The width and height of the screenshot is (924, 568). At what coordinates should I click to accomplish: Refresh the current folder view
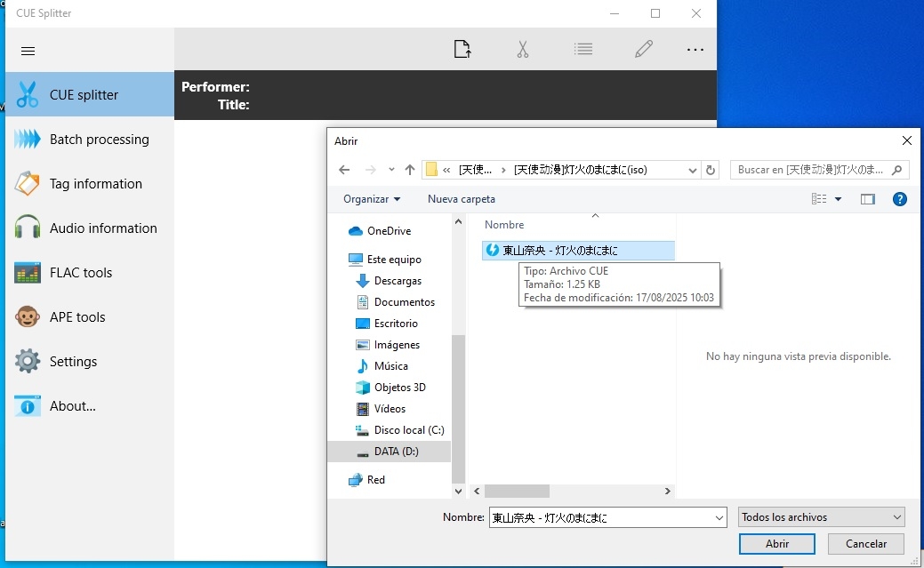[711, 171]
